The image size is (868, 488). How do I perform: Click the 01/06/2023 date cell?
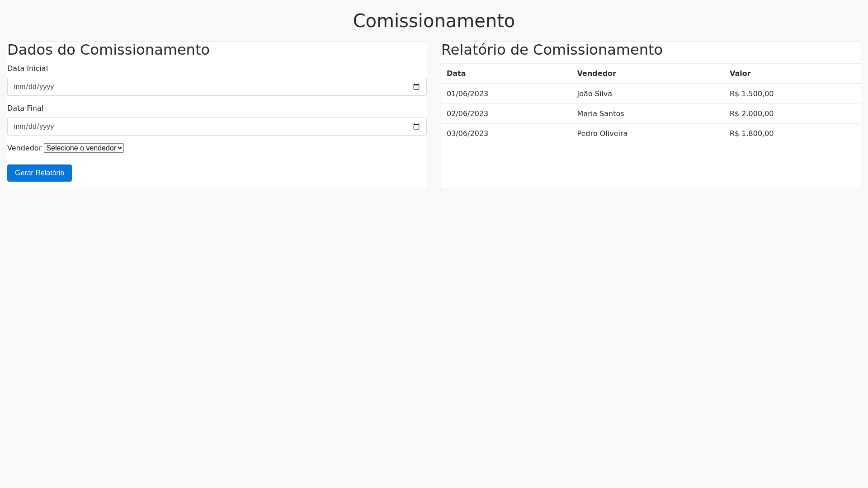pos(467,94)
